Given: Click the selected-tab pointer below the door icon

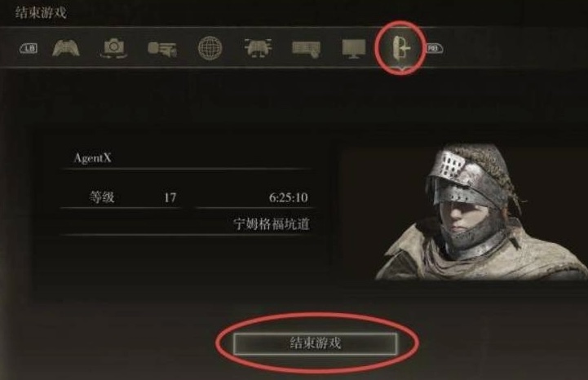Looking at the screenshot, I should 401,68.
